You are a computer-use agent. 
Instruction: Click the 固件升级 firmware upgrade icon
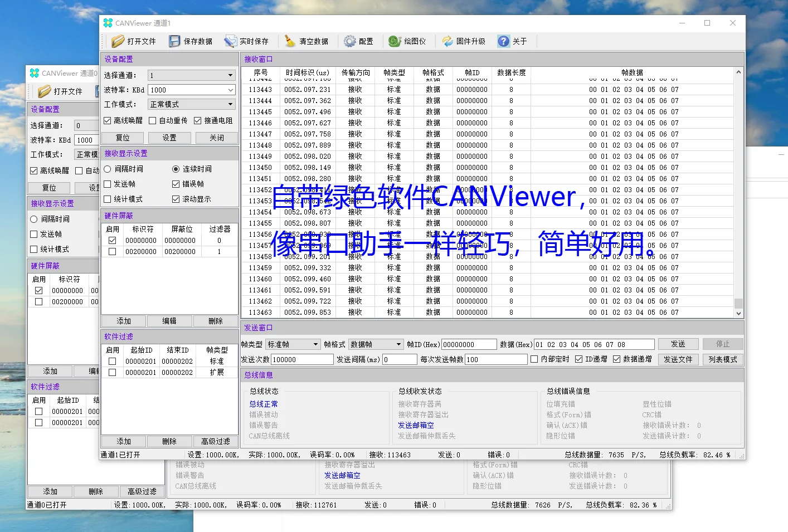(448, 41)
